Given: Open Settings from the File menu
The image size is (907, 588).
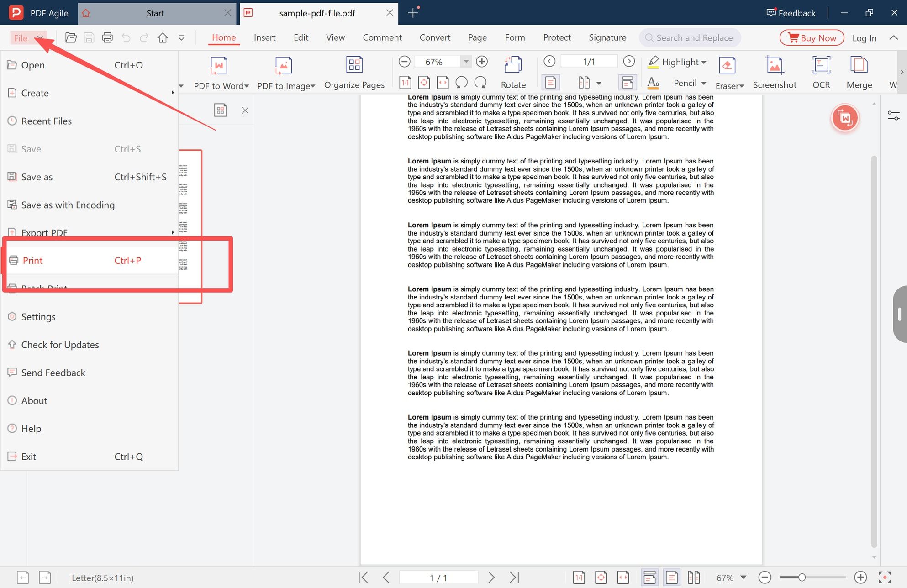Looking at the screenshot, I should pos(90,317).
